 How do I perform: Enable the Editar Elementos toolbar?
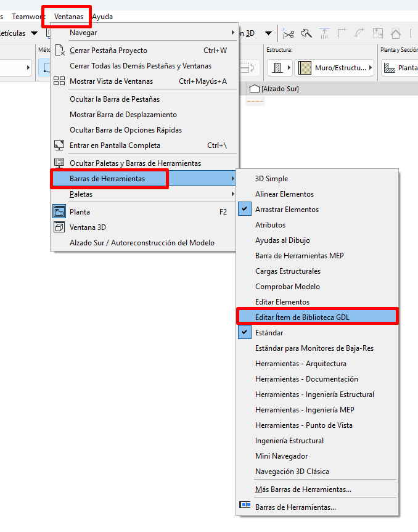[317, 301]
